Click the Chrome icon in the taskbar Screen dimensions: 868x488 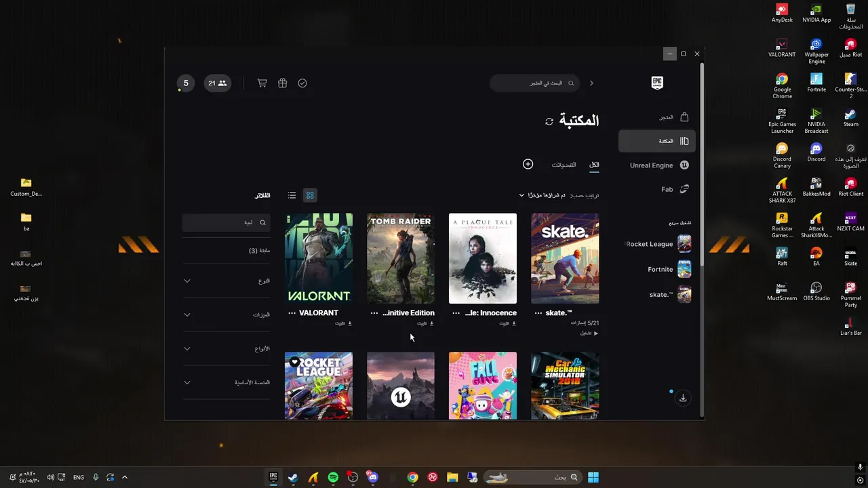(412, 477)
